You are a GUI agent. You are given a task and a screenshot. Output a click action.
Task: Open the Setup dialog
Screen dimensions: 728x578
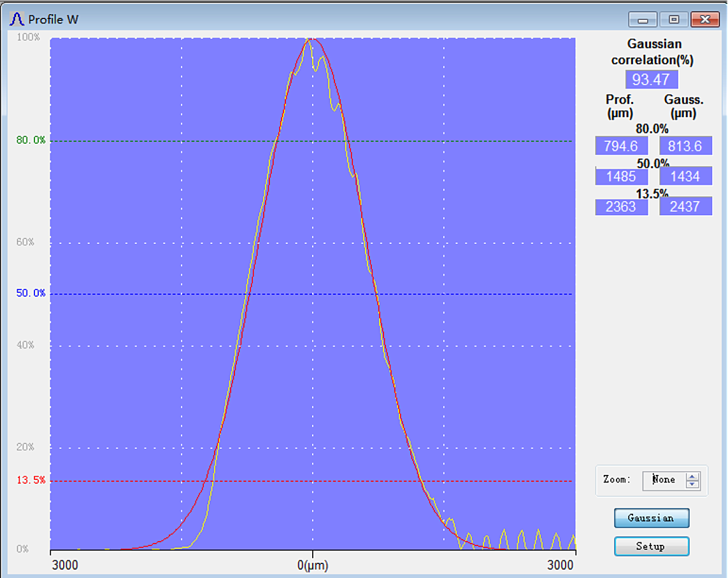pos(651,546)
